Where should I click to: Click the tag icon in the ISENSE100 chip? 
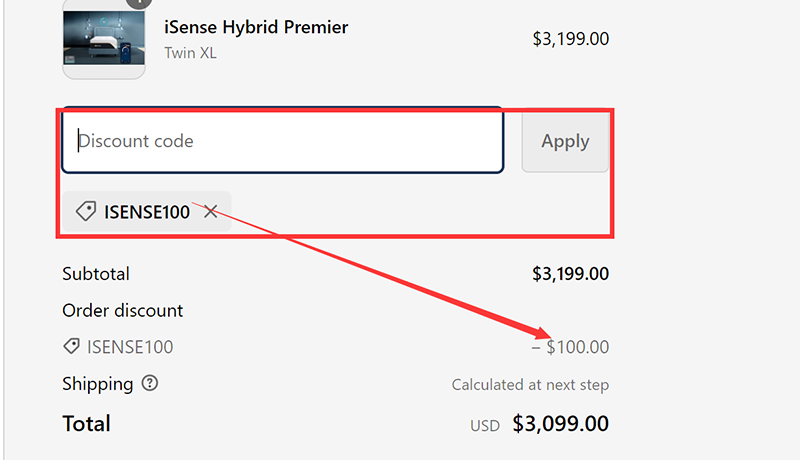tap(86, 211)
